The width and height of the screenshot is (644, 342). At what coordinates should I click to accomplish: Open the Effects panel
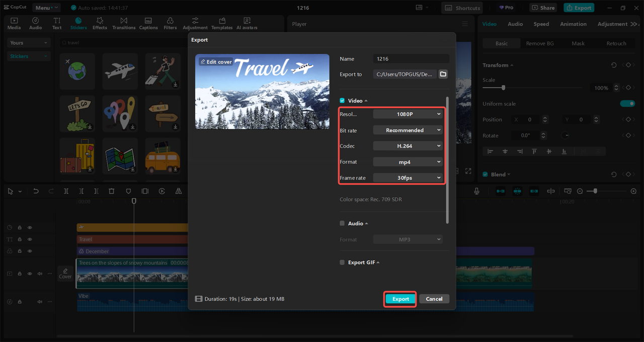(100, 23)
